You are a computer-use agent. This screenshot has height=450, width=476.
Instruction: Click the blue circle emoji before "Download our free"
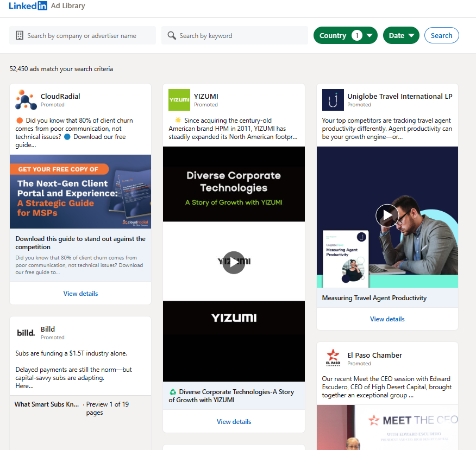pyautogui.click(x=67, y=137)
